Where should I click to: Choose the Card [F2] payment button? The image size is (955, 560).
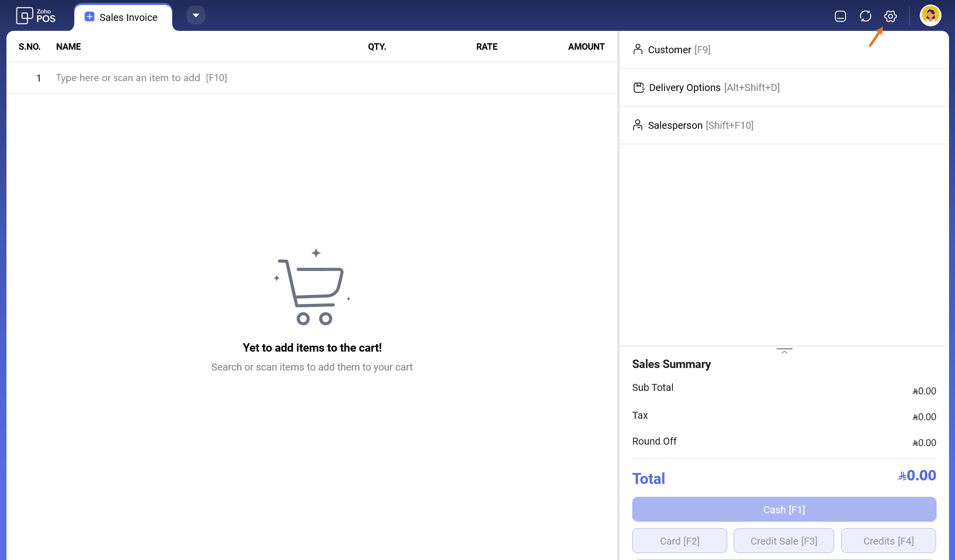point(679,541)
